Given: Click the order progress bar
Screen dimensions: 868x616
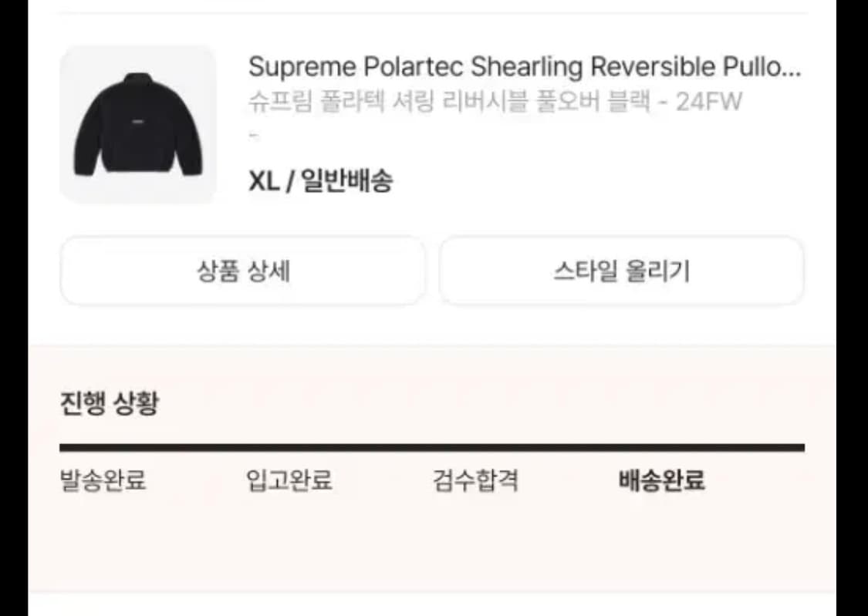Looking at the screenshot, I should (432, 444).
